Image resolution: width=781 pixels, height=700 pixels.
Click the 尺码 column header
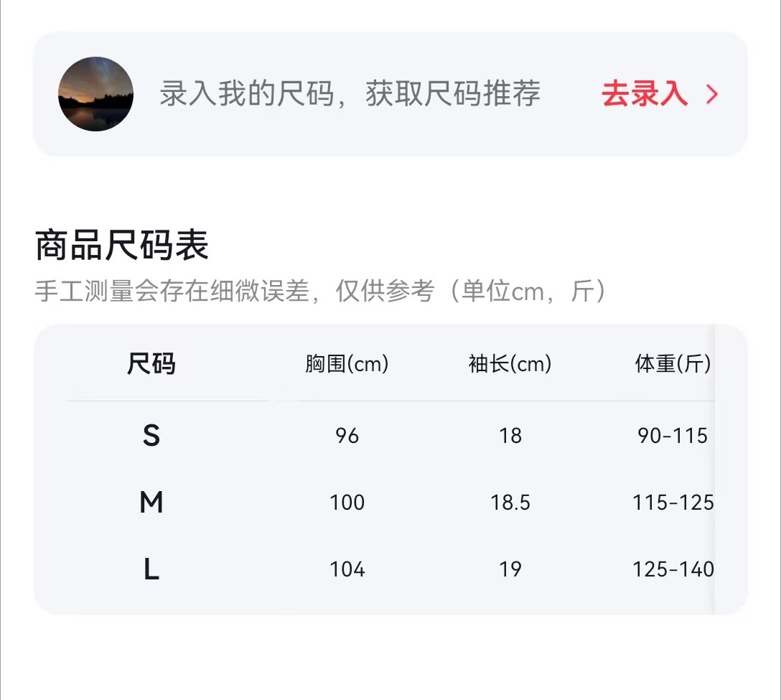[x=151, y=364]
